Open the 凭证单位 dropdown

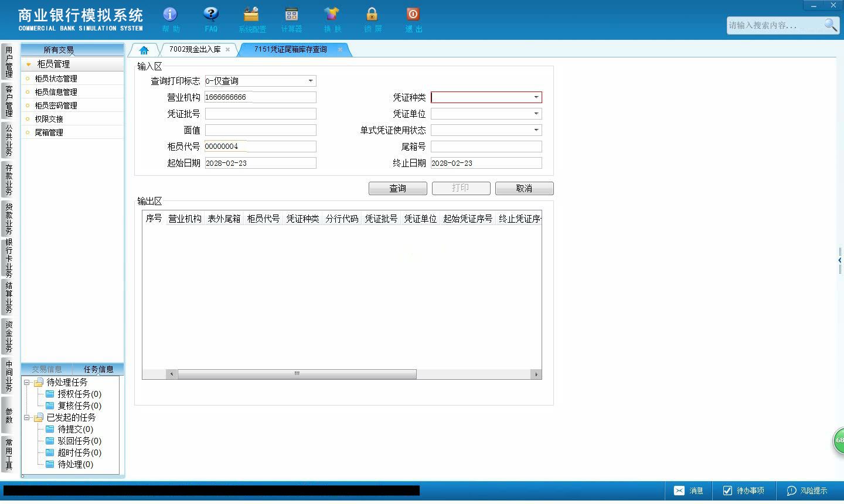[536, 114]
